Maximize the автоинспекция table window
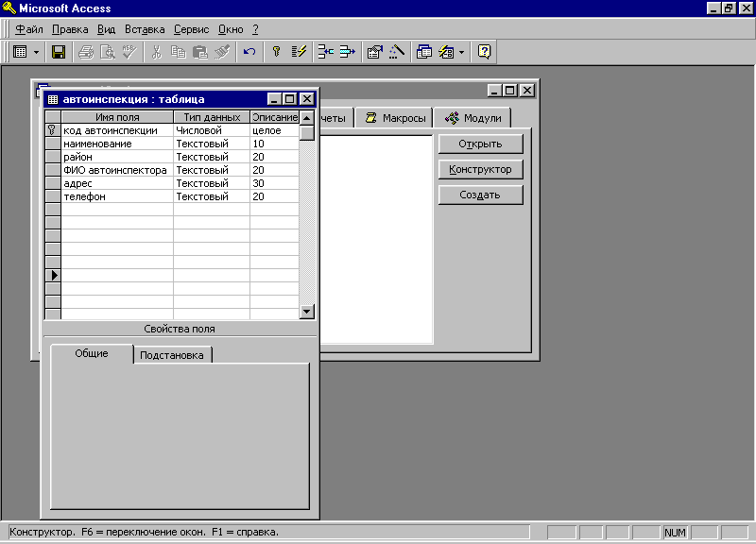This screenshot has height=544, width=756. click(x=290, y=99)
